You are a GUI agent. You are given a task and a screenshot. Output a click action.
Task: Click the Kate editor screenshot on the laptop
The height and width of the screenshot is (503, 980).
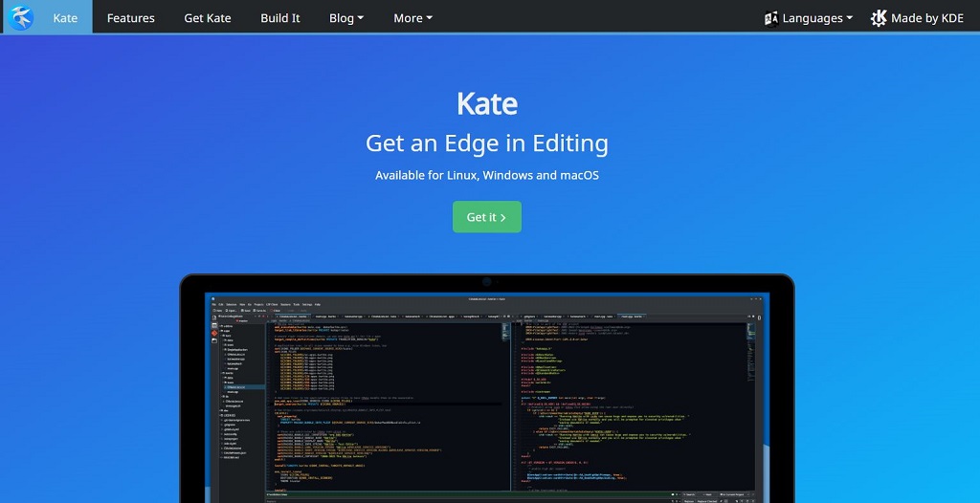[487, 398]
